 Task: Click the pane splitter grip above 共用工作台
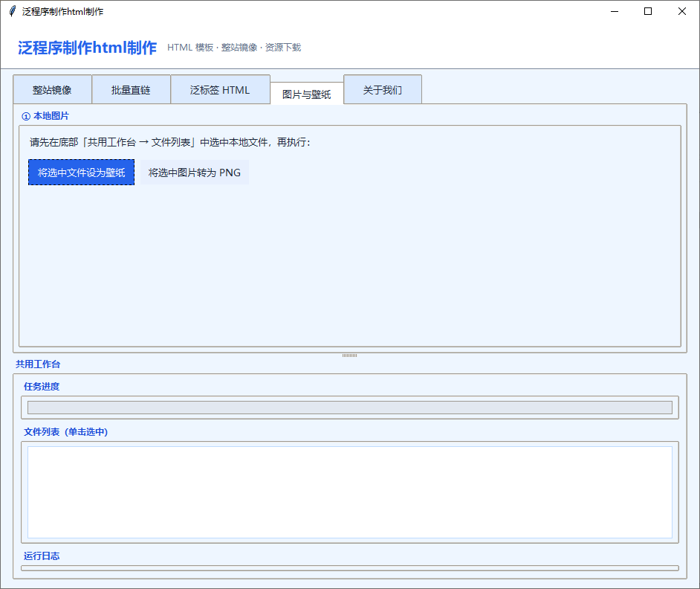pyautogui.click(x=350, y=355)
